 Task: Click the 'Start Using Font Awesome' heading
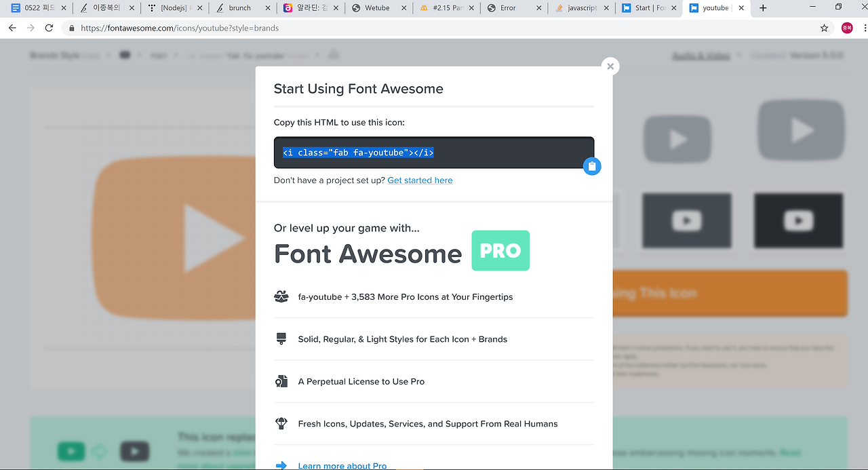tap(358, 89)
